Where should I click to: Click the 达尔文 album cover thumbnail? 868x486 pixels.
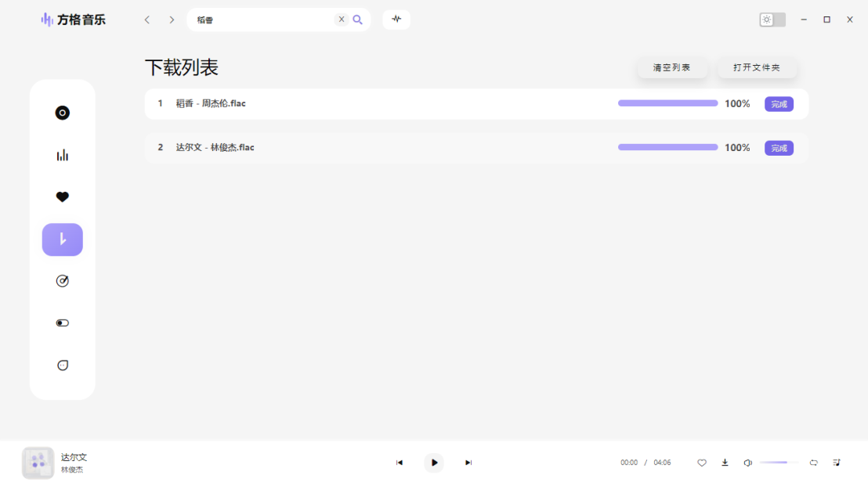38,463
